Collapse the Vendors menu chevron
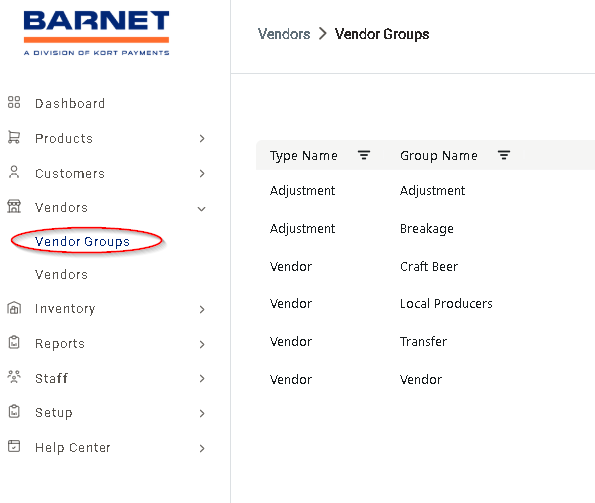This screenshot has width=595, height=503. pyautogui.click(x=201, y=209)
